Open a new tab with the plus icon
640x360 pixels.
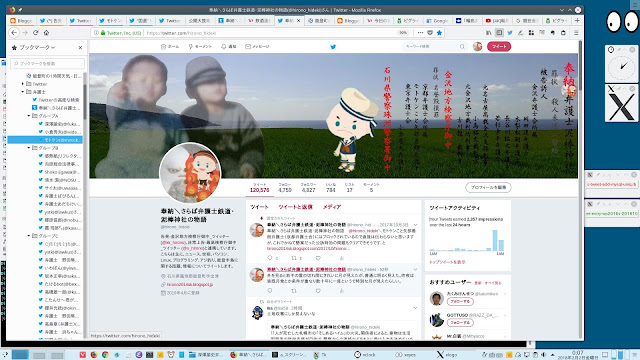(x=577, y=20)
